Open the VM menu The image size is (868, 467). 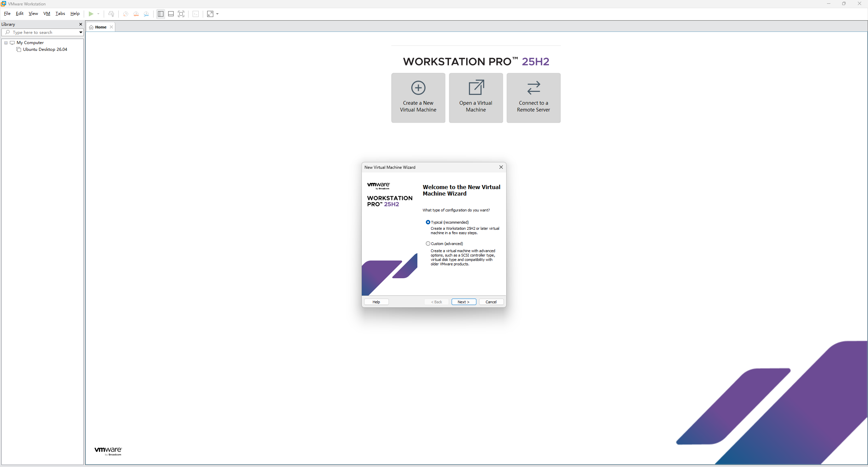47,14
